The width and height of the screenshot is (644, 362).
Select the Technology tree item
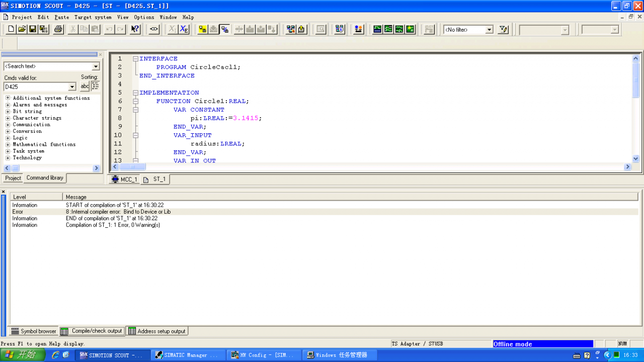click(x=29, y=158)
